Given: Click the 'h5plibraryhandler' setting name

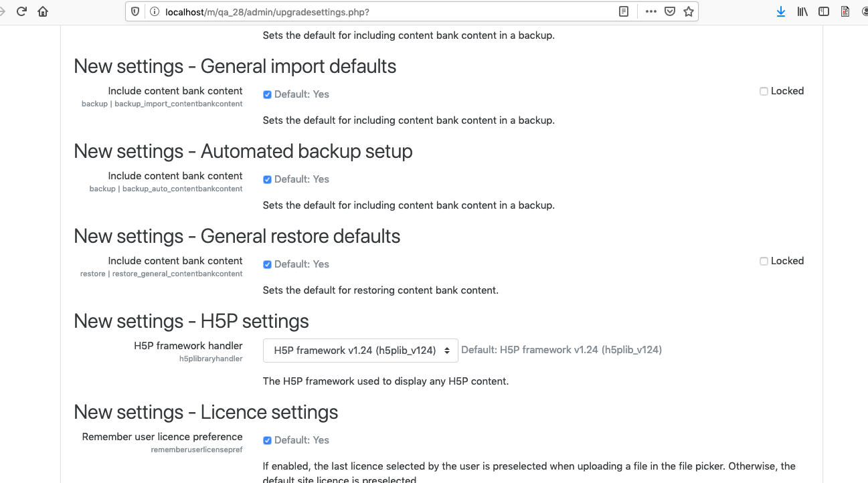Looking at the screenshot, I should point(211,359).
